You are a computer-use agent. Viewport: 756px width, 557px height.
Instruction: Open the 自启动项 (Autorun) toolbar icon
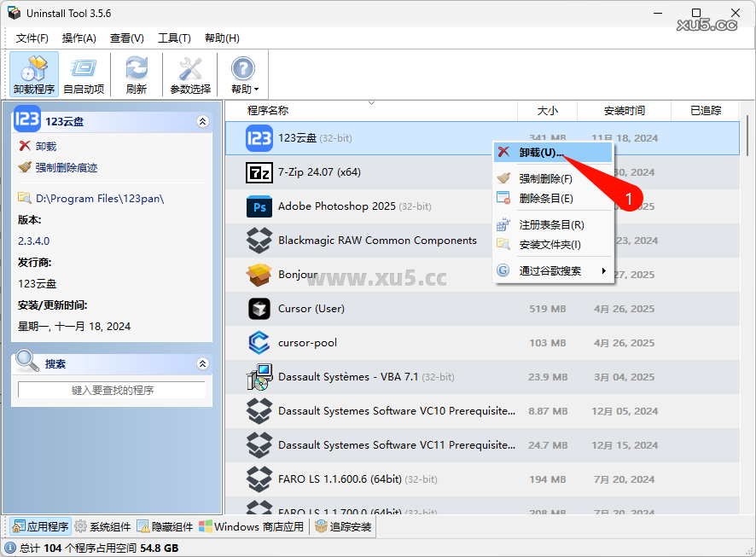point(83,73)
